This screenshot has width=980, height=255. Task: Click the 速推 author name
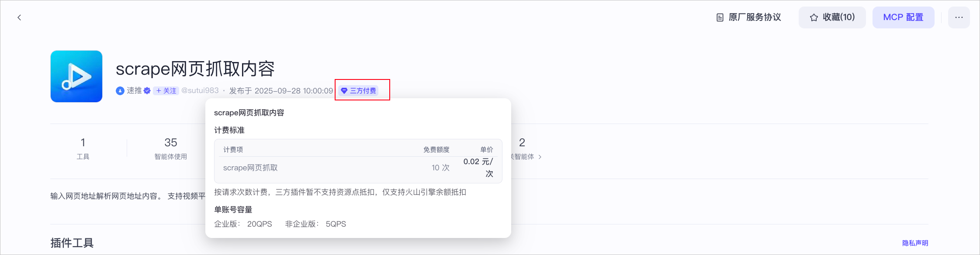[x=134, y=90]
